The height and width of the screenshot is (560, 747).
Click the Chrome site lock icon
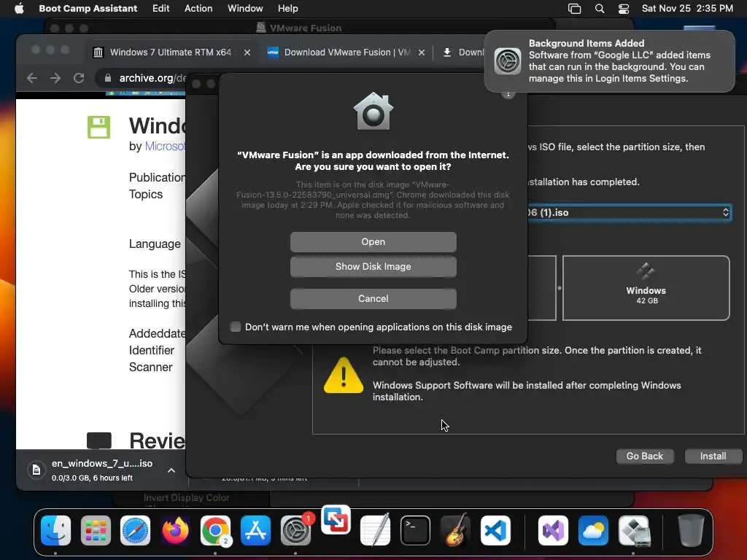pyautogui.click(x=108, y=78)
